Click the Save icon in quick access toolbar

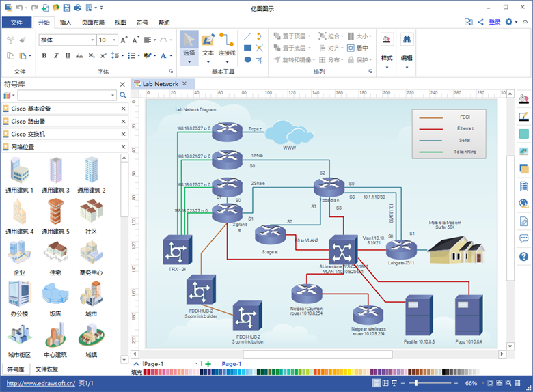(x=67, y=8)
